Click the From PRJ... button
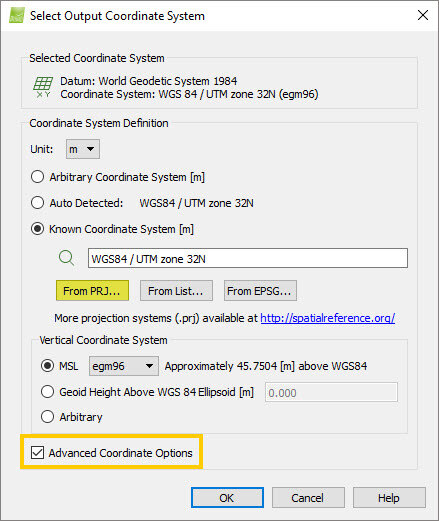The height and width of the screenshot is (521, 439). point(92,291)
